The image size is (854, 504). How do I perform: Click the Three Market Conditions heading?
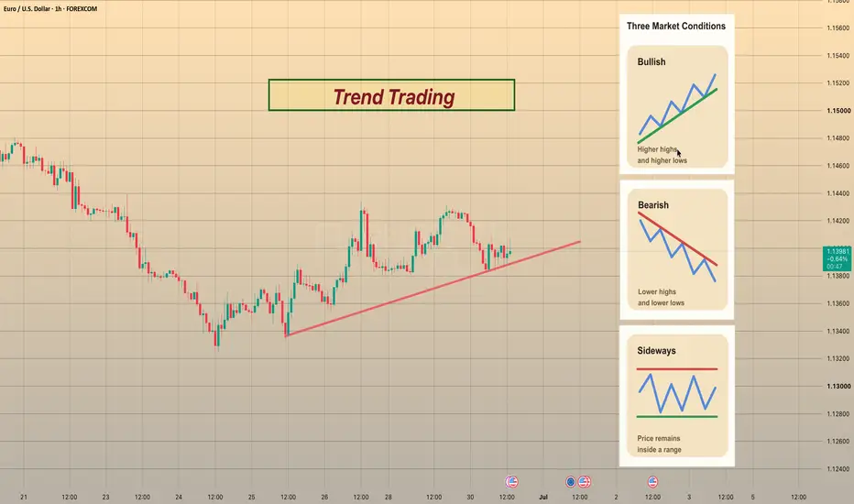pos(676,27)
